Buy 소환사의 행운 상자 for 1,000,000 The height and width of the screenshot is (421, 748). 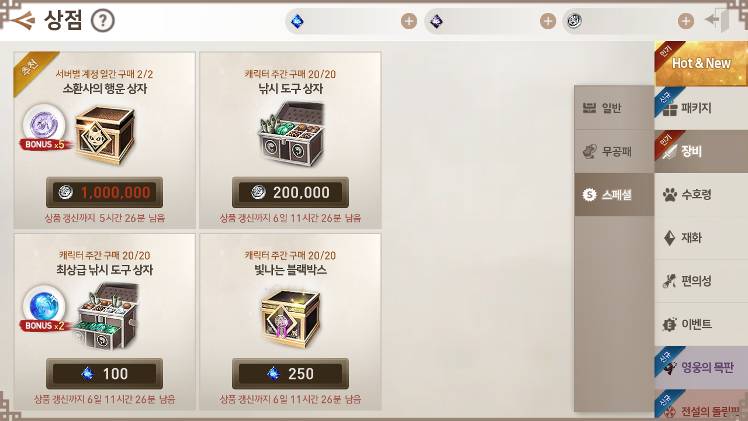click(x=104, y=192)
